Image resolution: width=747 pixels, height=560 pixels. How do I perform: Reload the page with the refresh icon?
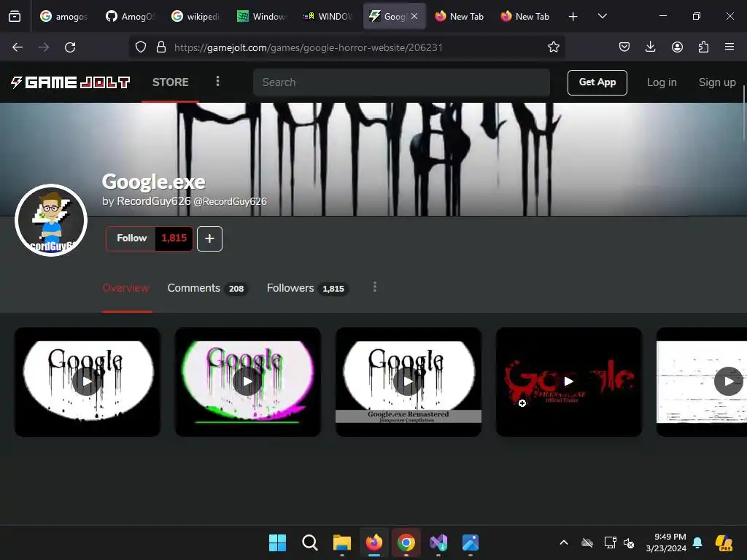70,47
